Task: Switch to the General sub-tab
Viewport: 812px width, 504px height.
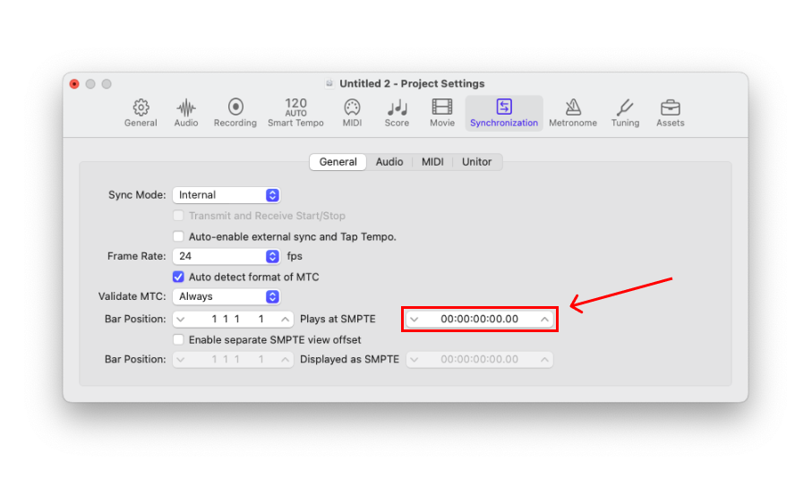Action: tap(338, 162)
